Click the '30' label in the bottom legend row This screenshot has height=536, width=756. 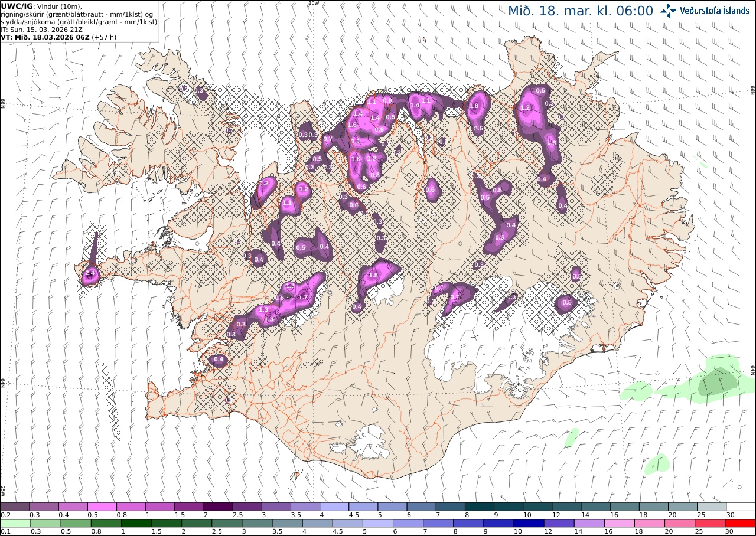click(x=729, y=531)
